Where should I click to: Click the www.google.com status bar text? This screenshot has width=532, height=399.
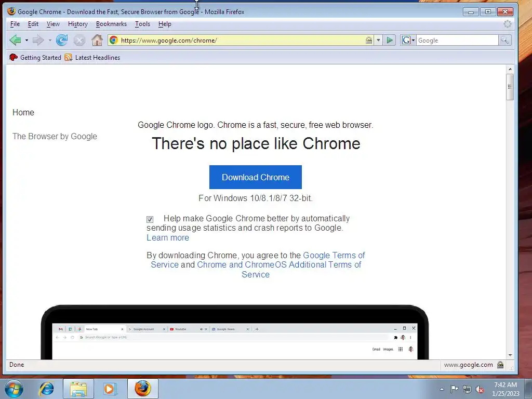pyautogui.click(x=468, y=365)
